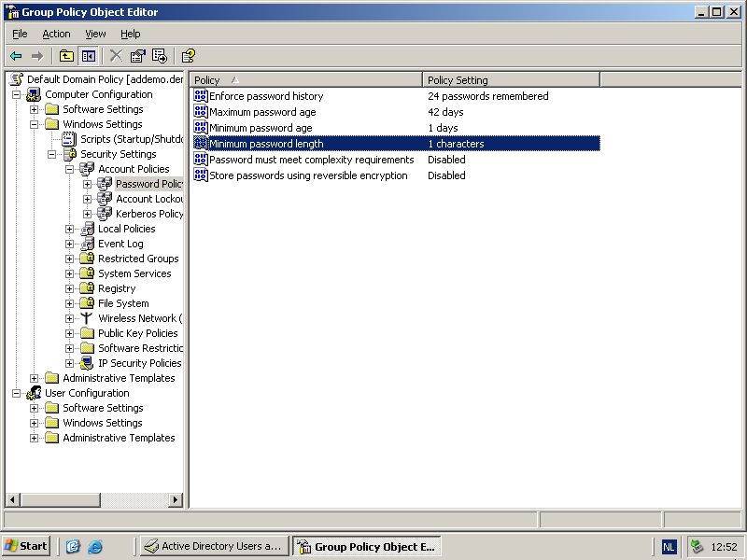This screenshot has width=747, height=560.
Task: Click the Back arrow toolbar button
Action: click(16, 56)
